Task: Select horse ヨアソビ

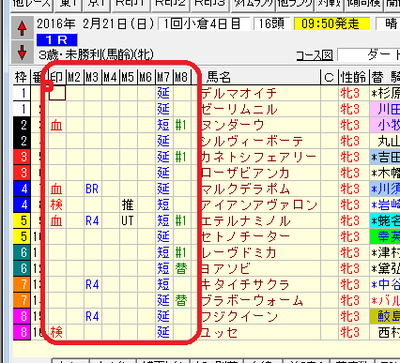Action: (226, 269)
